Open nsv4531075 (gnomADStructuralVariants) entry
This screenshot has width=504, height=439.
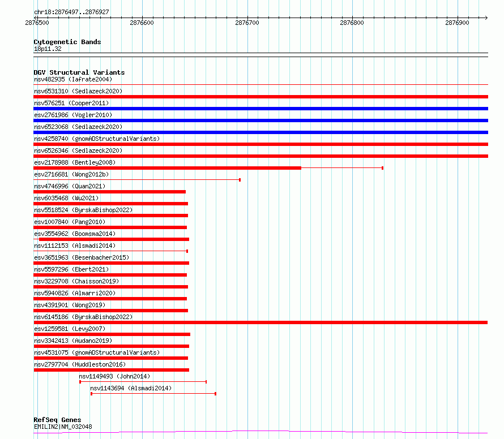point(97,352)
